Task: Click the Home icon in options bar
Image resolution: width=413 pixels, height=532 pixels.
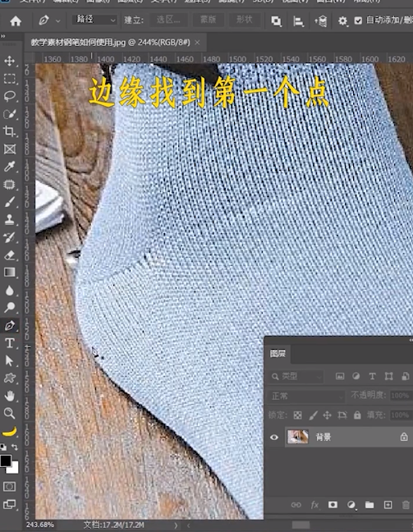Action: click(16, 21)
